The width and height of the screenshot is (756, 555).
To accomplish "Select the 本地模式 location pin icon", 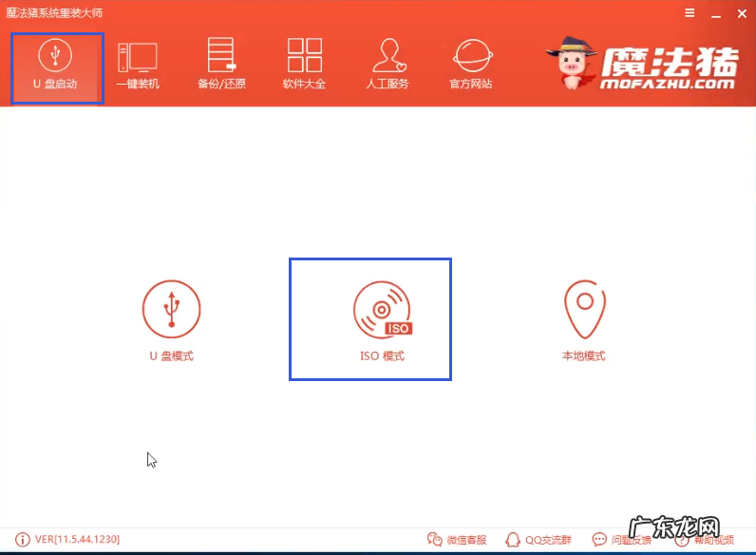I will point(584,309).
